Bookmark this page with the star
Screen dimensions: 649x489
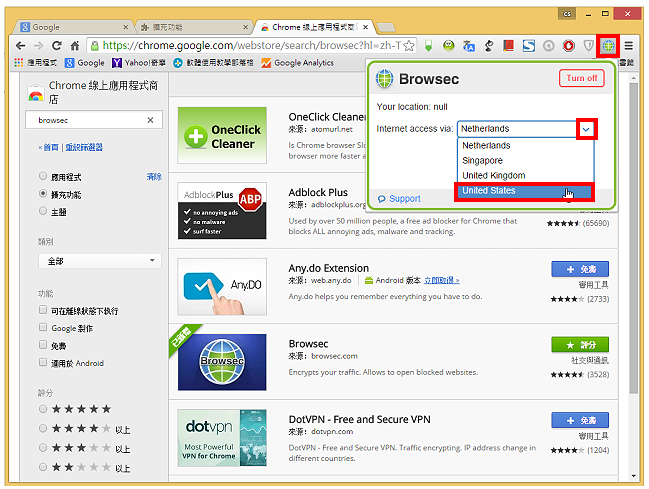(x=409, y=46)
